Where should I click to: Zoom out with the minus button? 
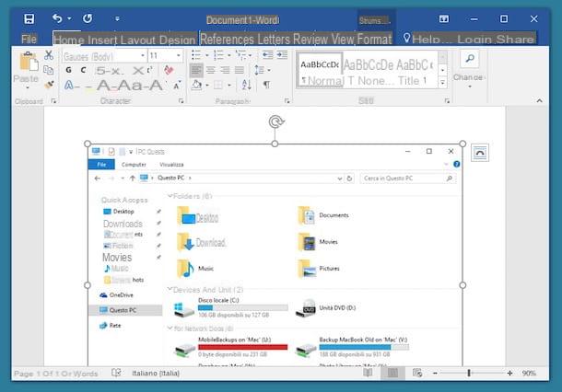click(x=435, y=373)
